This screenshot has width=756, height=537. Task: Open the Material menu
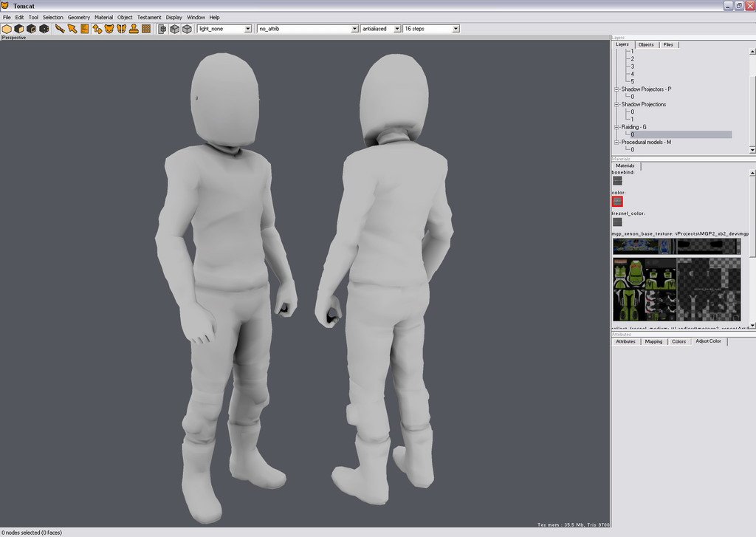103,18
